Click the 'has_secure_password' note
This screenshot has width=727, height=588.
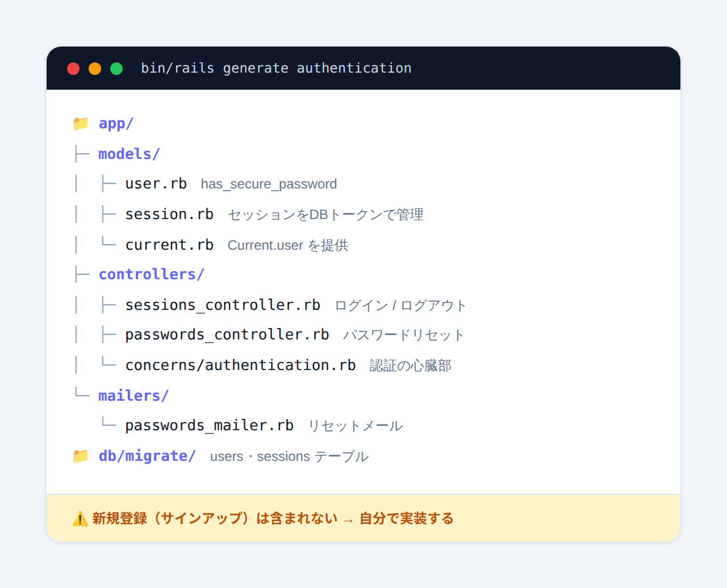pos(269,184)
